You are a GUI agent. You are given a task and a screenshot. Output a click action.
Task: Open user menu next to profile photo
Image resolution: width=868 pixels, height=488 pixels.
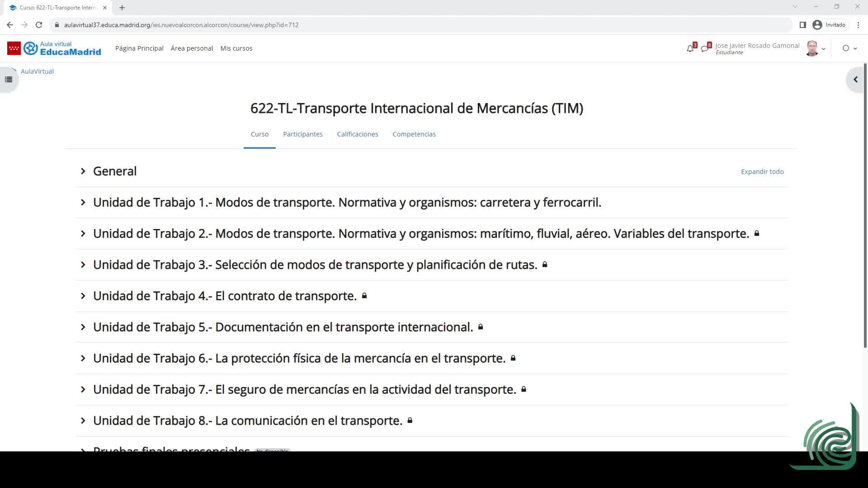point(823,49)
